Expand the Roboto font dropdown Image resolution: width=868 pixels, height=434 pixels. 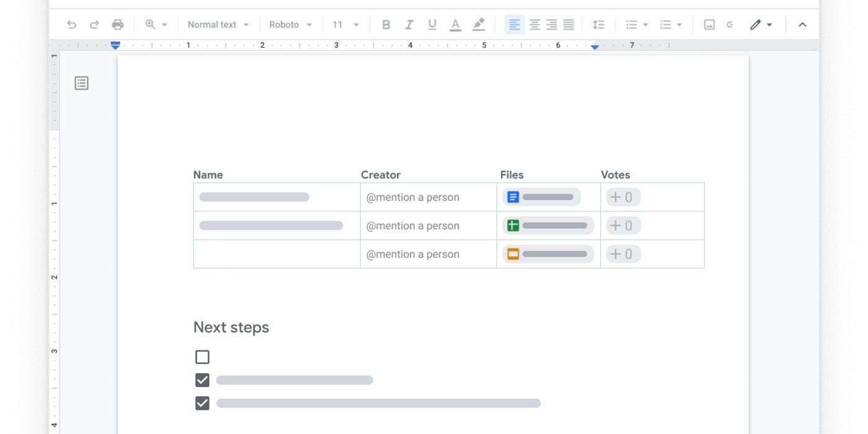[x=290, y=25]
